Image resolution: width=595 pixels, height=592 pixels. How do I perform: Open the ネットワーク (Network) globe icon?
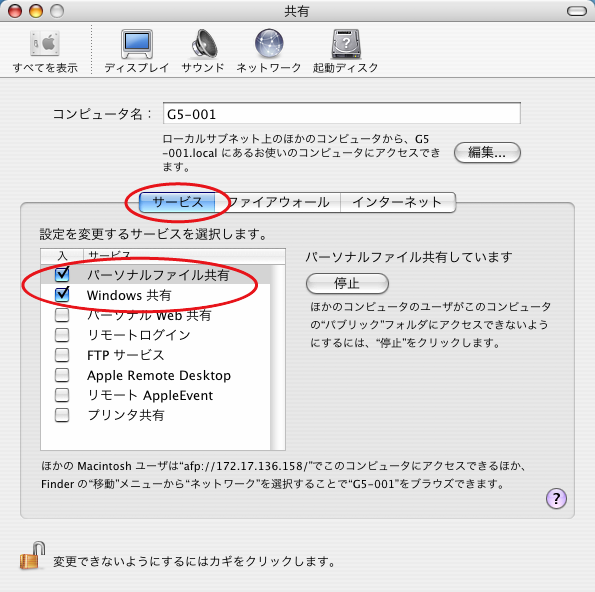(x=269, y=43)
